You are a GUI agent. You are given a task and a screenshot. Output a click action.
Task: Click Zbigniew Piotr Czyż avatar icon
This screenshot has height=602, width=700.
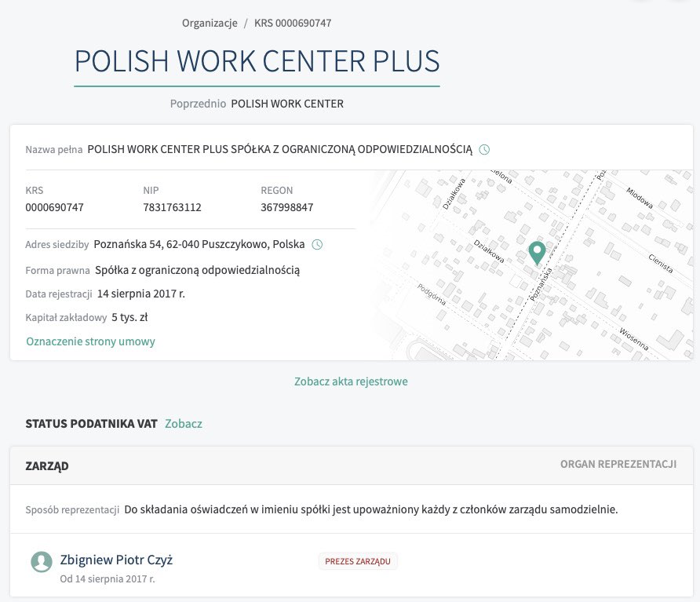click(42, 561)
